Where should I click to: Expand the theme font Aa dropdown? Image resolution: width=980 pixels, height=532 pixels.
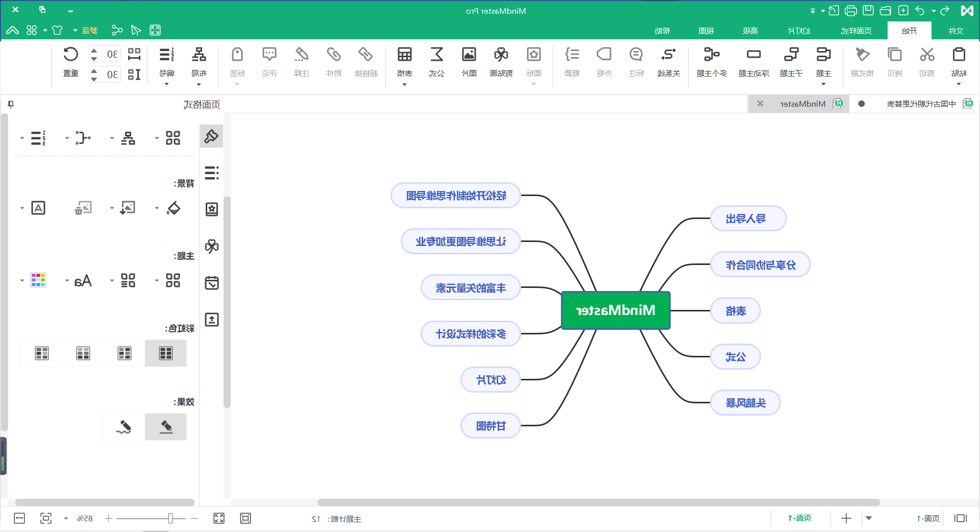pos(67,281)
